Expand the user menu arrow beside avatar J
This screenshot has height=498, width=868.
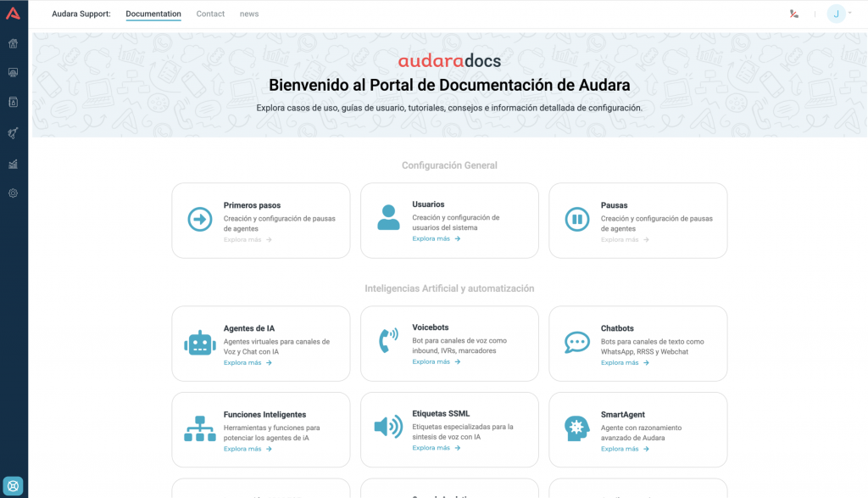pos(850,14)
